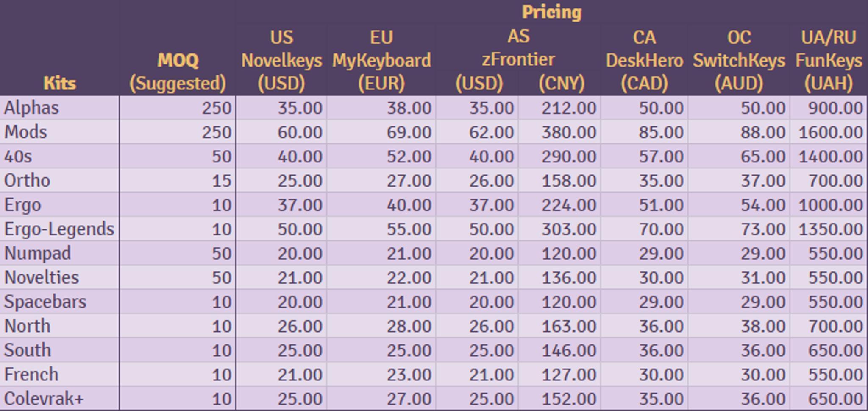This screenshot has width=868, height=411.
Task: Click the Mods MOQ value 250
Action: (x=216, y=132)
